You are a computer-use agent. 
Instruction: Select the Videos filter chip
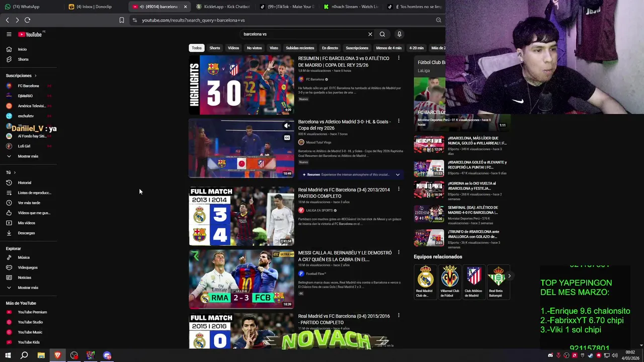point(233,48)
